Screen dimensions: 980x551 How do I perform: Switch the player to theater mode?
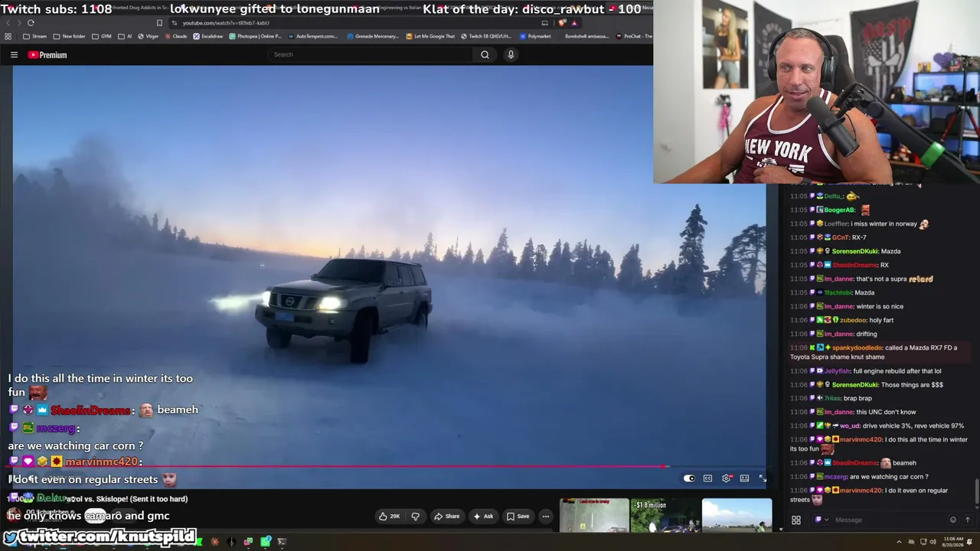pyautogui.click(x=744, y=478)
